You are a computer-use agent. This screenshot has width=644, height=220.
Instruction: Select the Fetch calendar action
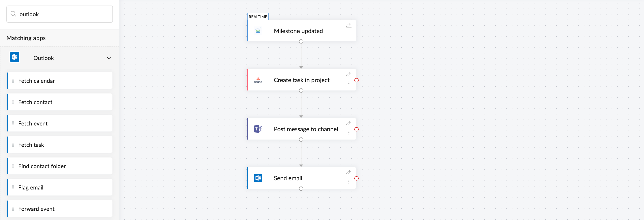tap(60, 81)
